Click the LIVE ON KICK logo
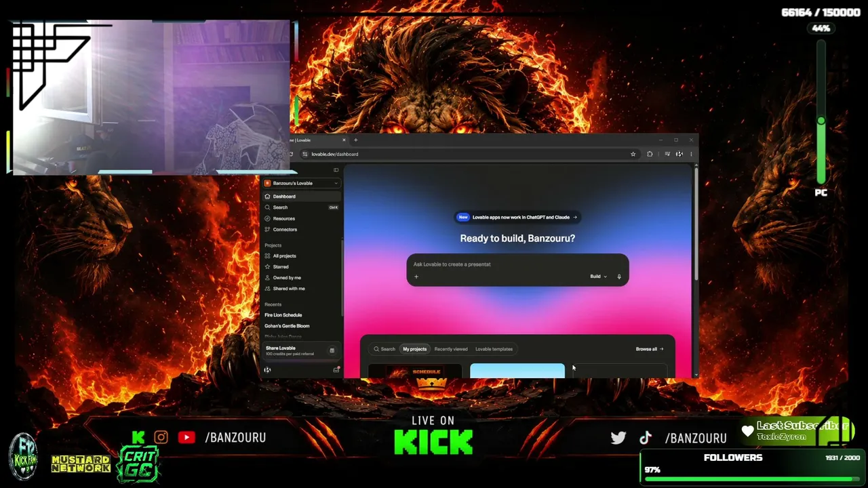Image resolution: width=868 pixels, height=488 pixels. click(x=433, y=435)
